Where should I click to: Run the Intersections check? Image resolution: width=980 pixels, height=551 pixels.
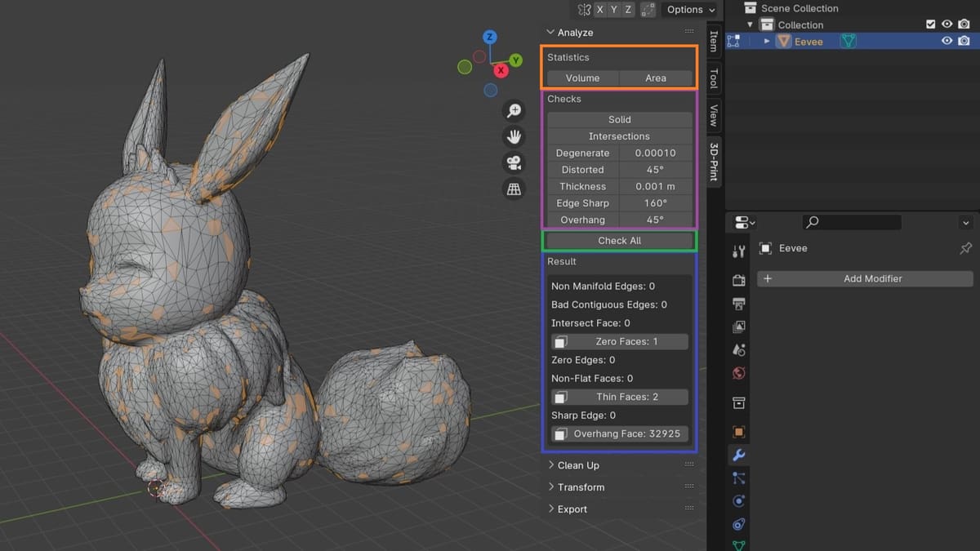pos(619,136)
